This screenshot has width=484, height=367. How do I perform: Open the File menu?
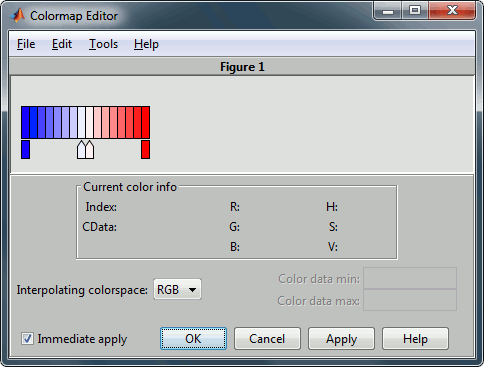point(26,44)
